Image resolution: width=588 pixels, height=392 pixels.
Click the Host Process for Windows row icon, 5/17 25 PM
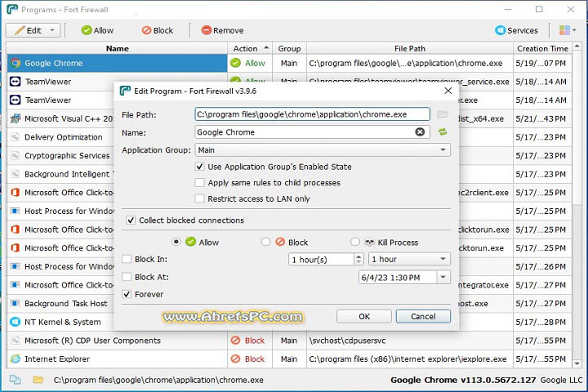[x=16, y=211]
